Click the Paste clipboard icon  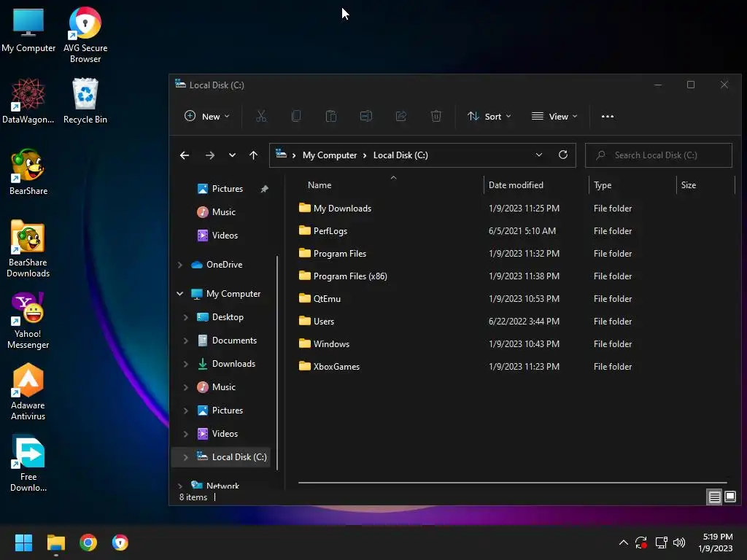coord(331,116)
